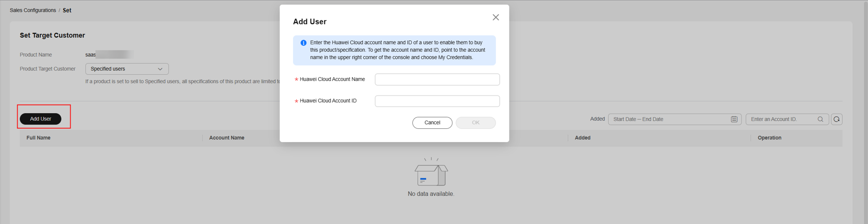Click the Enter an Account ID search box
Viewport: 868px width, 224px height.
pos(782,119)
